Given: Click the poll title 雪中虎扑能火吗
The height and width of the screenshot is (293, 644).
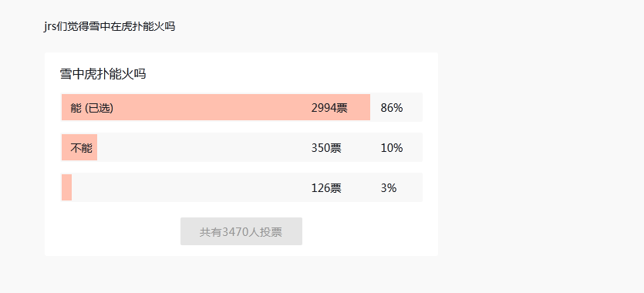Looking at the screenshot, I should coord(103,74).
